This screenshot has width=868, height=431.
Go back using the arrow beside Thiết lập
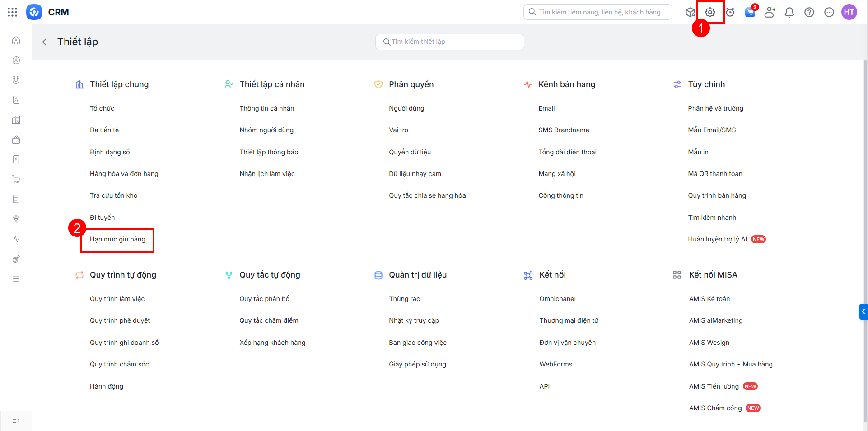[46, 42]
